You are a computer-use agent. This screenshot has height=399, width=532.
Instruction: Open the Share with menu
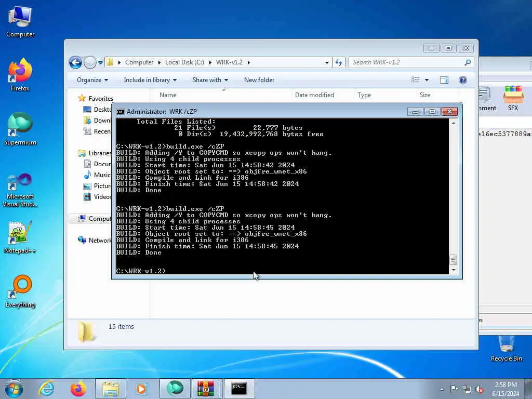[210, 80]
